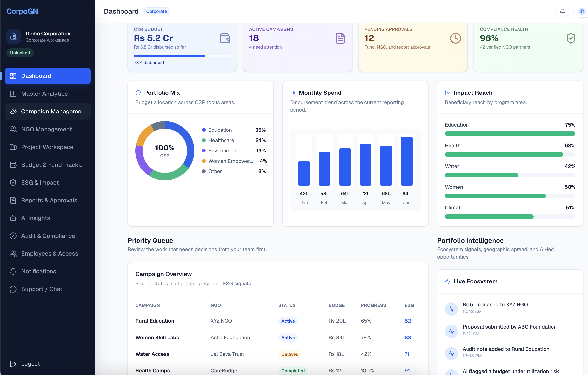Click the Jun bar in Monthly Spend chart
The height and width of the screenshot is (375, 588).
coord(407,161)
